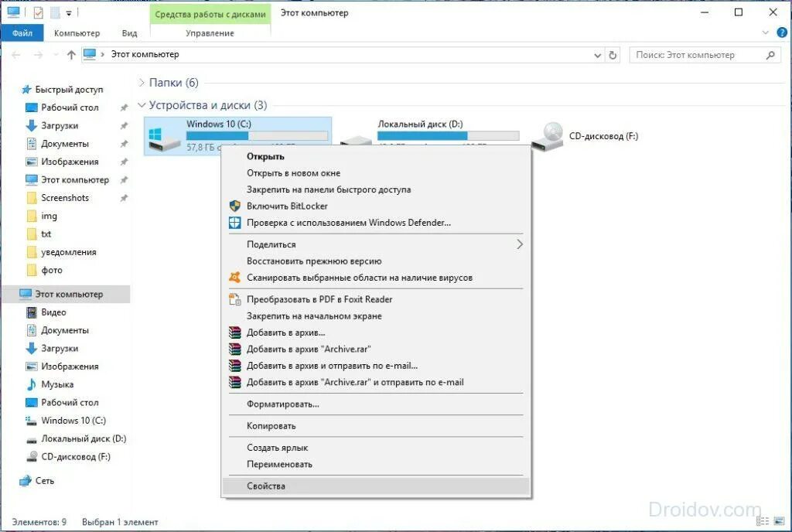Image resolution: width=792 pixels, height=532 pixels.
Task: Click the BitLocker shield icon in context menu
Action: pos(235,206)
